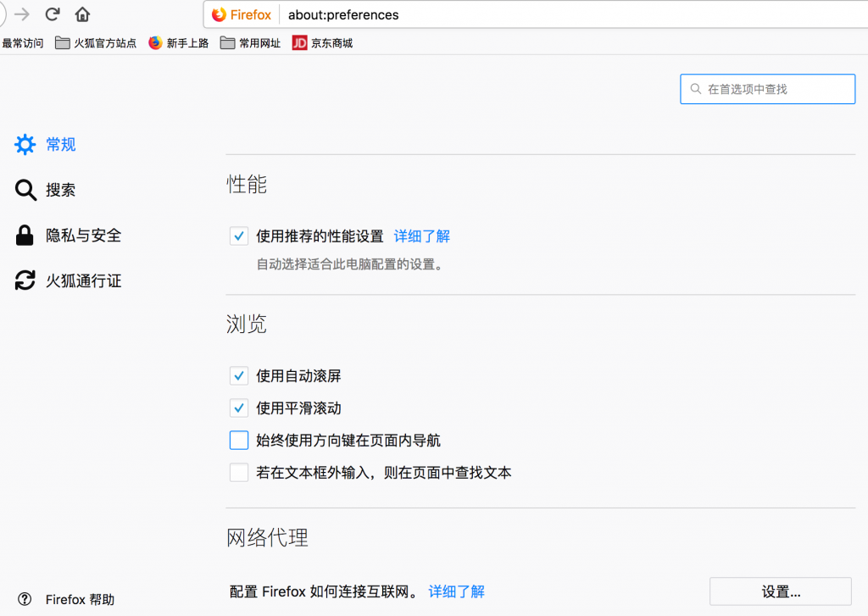Reload the current page
Screen dimensions: 868x616
pos(53,14)
